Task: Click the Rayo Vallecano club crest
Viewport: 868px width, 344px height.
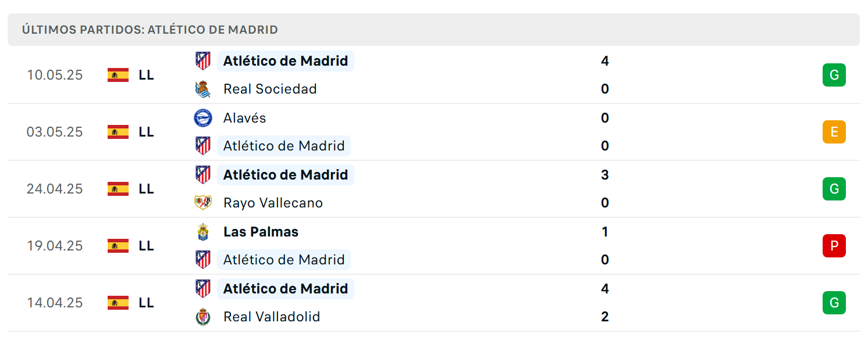Action: click(202, 203)
